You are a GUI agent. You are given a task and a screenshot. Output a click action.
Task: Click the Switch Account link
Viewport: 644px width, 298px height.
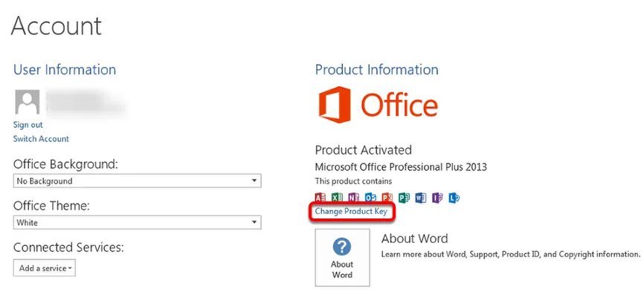41,139
